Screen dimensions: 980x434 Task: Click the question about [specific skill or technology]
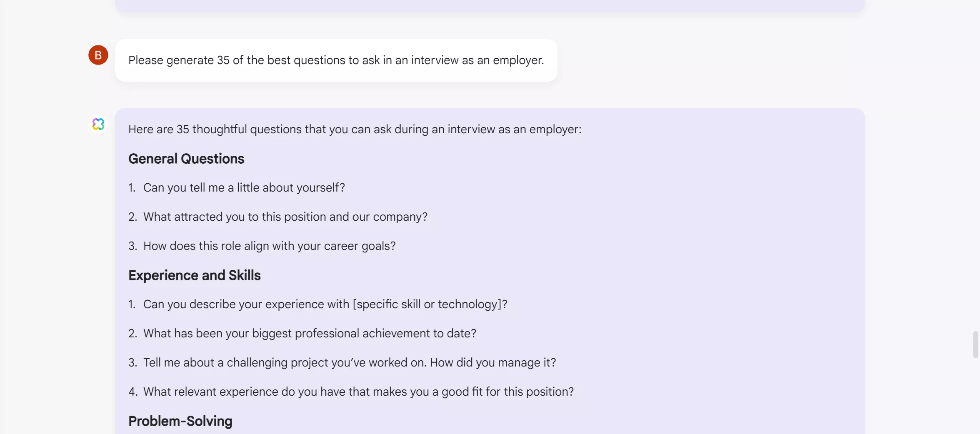click(x=325, y=304)
